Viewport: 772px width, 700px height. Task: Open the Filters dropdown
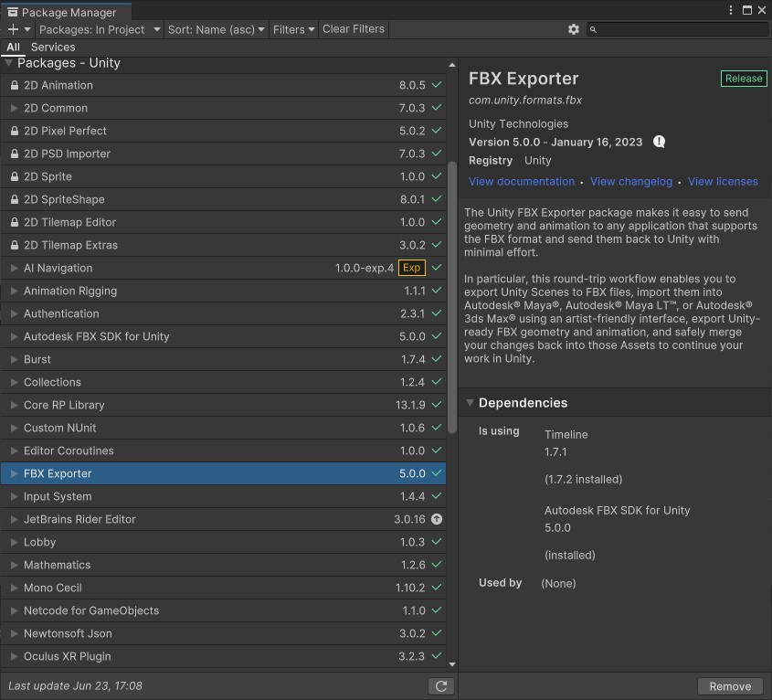click(x=293, y=29)
